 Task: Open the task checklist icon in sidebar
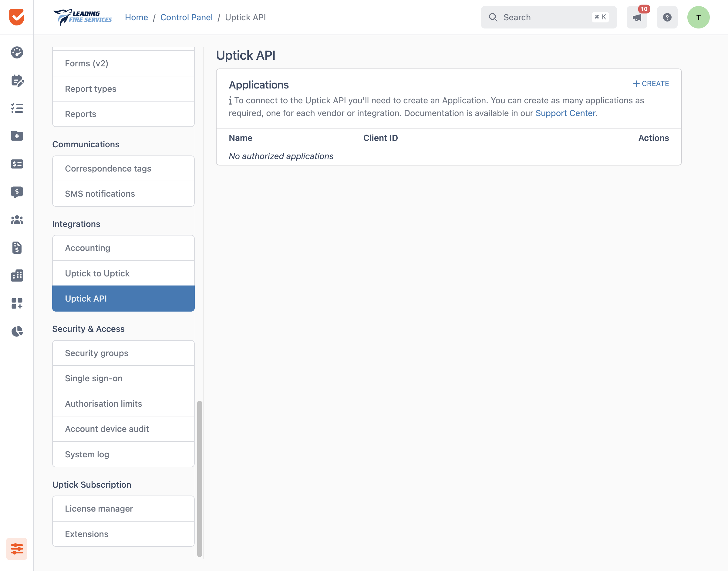click(17, 108)
